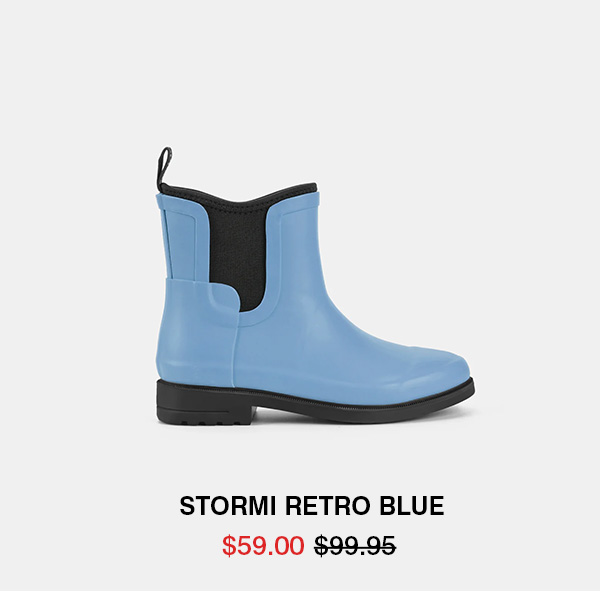The width and height of the screenshot is (600, 601).
Task: Click the blue heel counter of the boot
Action: 196,332
